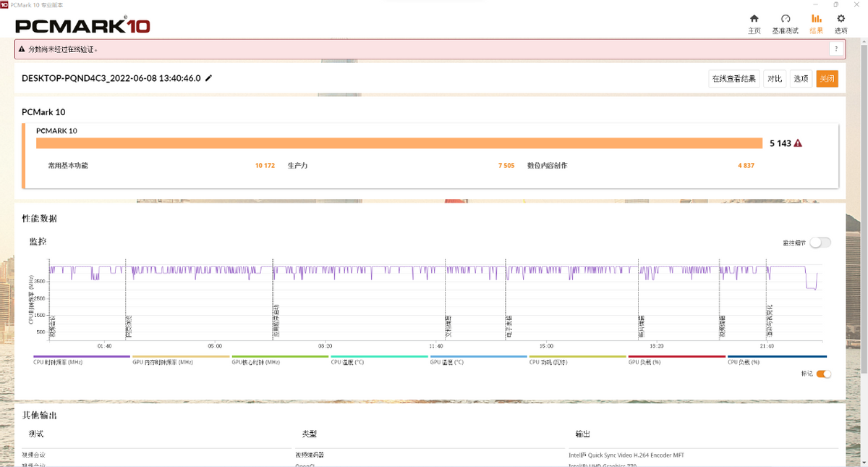Click the 测试 column header
The height and width of the screenshot is (467, 868).
(x=36, y=434)
